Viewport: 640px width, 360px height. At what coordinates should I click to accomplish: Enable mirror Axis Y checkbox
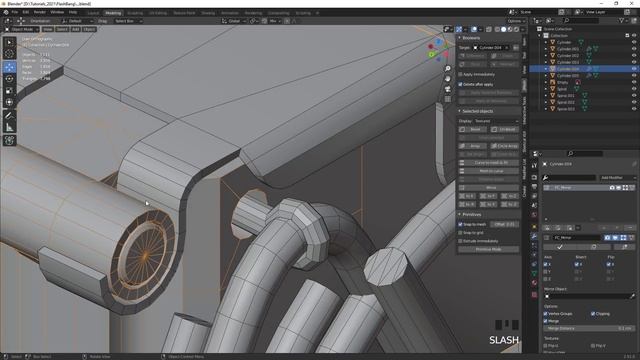point(546,271)
